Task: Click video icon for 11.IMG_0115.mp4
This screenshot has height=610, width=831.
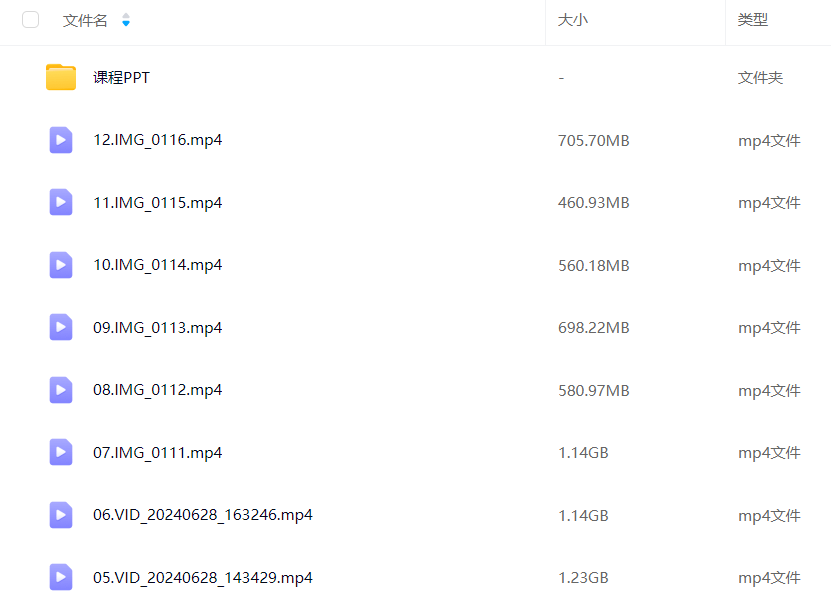Action: coord(61,202)
